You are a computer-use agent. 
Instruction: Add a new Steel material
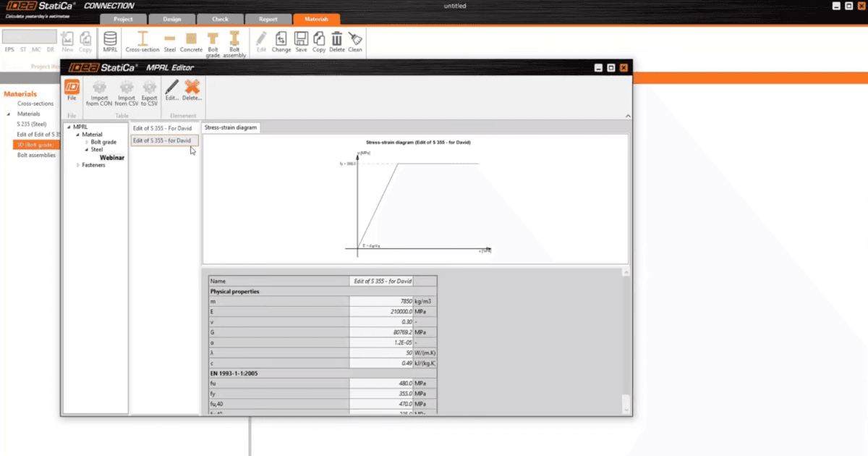(170, 41)
